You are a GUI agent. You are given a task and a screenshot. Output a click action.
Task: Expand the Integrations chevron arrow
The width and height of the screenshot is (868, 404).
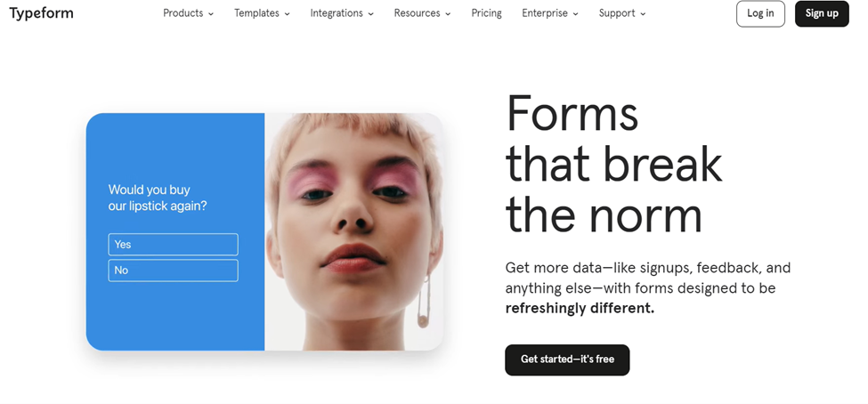[x=371, y=14]
